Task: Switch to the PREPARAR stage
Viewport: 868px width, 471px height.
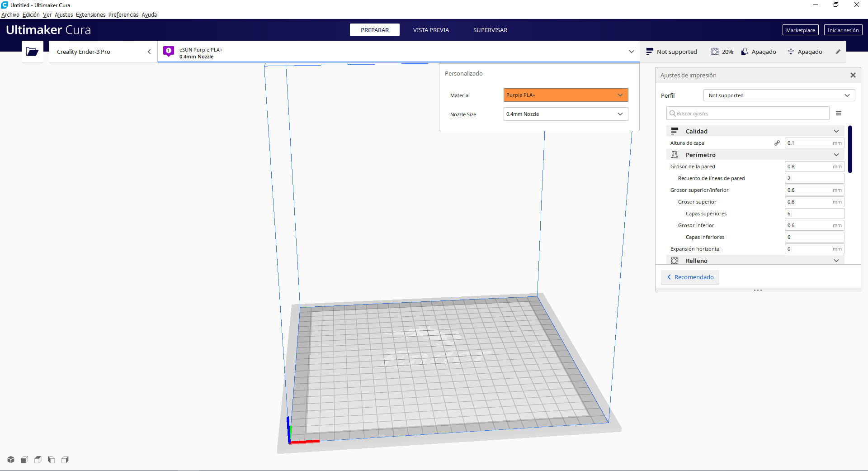Action: 375,30
